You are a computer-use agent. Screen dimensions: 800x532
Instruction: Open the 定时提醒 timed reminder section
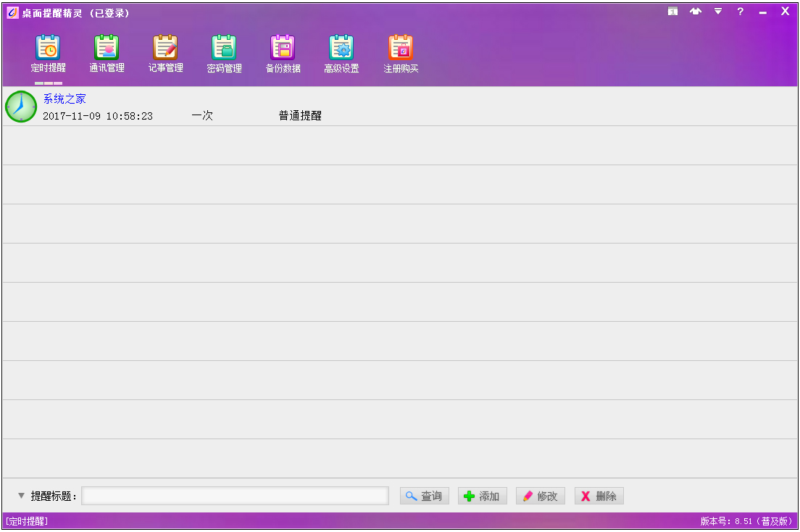point(49,54)
